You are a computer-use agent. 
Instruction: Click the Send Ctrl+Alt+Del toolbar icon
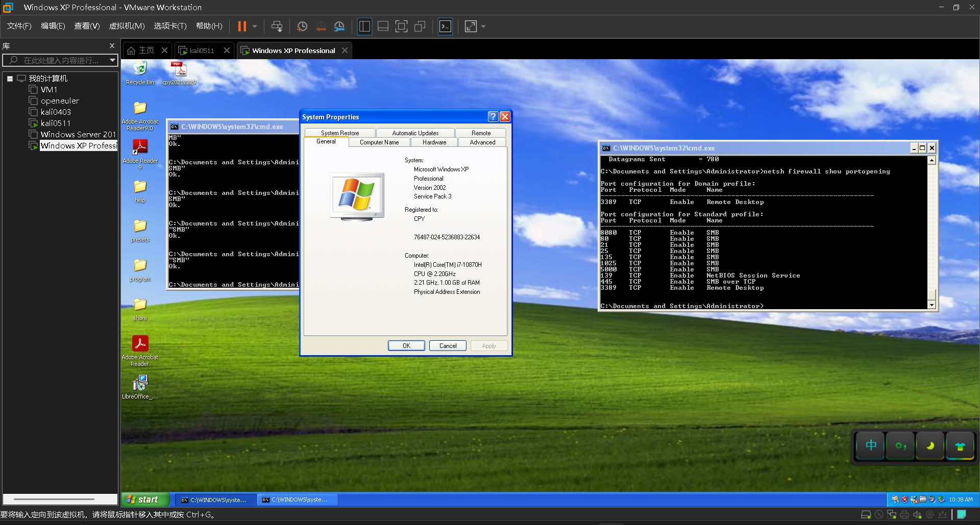(x=277, y=27)
